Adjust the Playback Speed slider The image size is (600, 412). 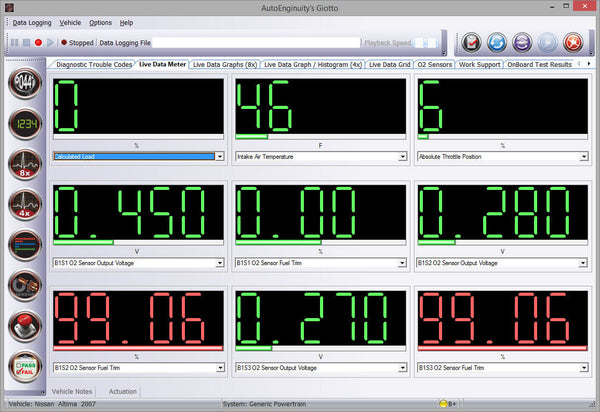[x=426, y=42]
